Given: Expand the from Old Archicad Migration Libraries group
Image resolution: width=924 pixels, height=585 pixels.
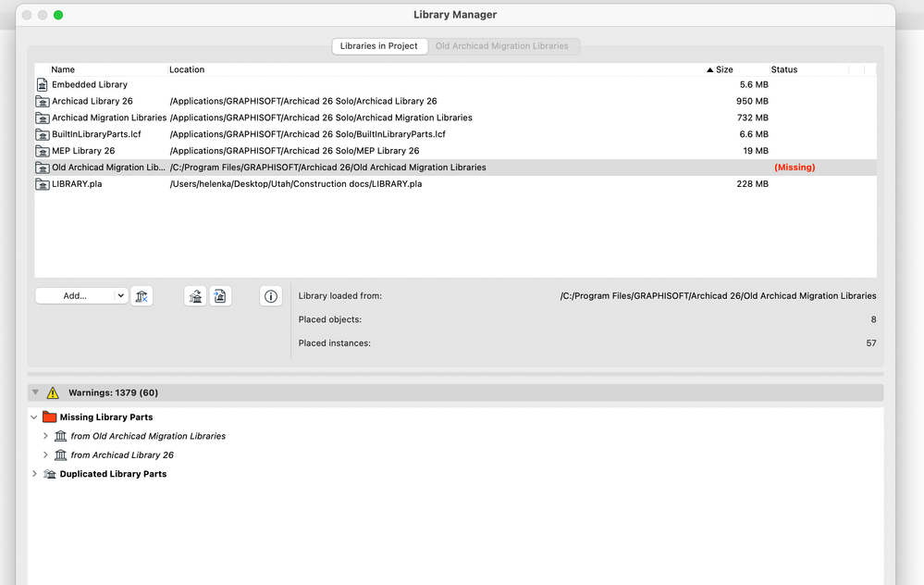Looking at the screenshot, I should [x=45, y=435].
